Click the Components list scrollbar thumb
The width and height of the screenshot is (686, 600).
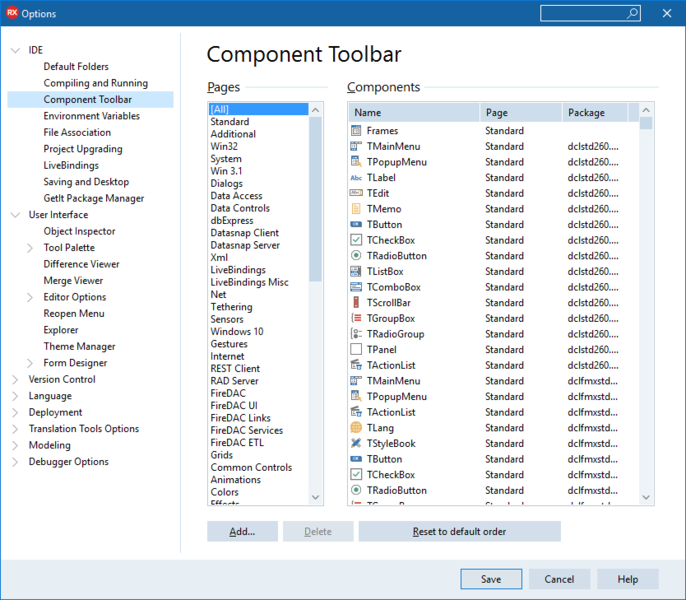pos(646,123)
